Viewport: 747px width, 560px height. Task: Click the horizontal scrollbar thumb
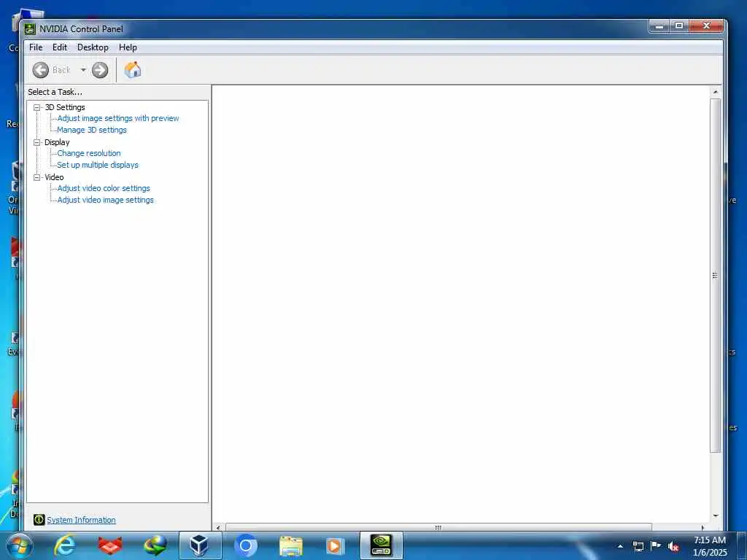click(x=438, y=528)
